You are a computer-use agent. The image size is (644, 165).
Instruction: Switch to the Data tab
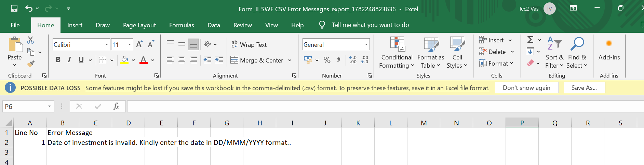[214, 25]
